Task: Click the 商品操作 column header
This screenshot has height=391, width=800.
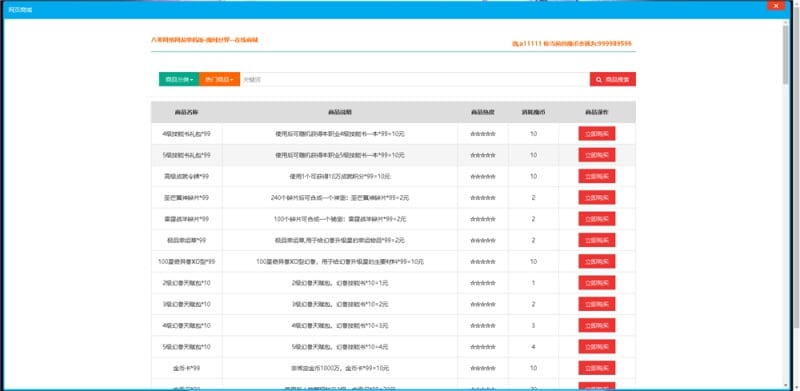Action: (597, 112)
